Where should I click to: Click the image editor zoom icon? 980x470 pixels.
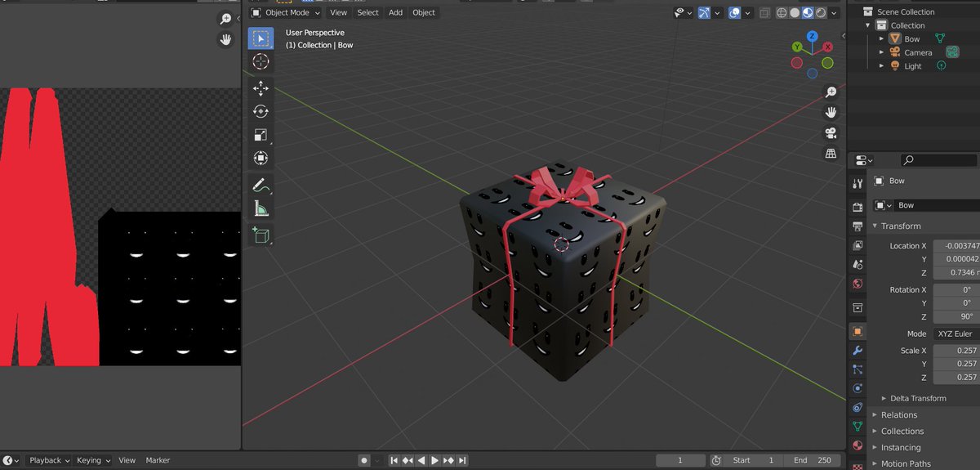[226, 19]
